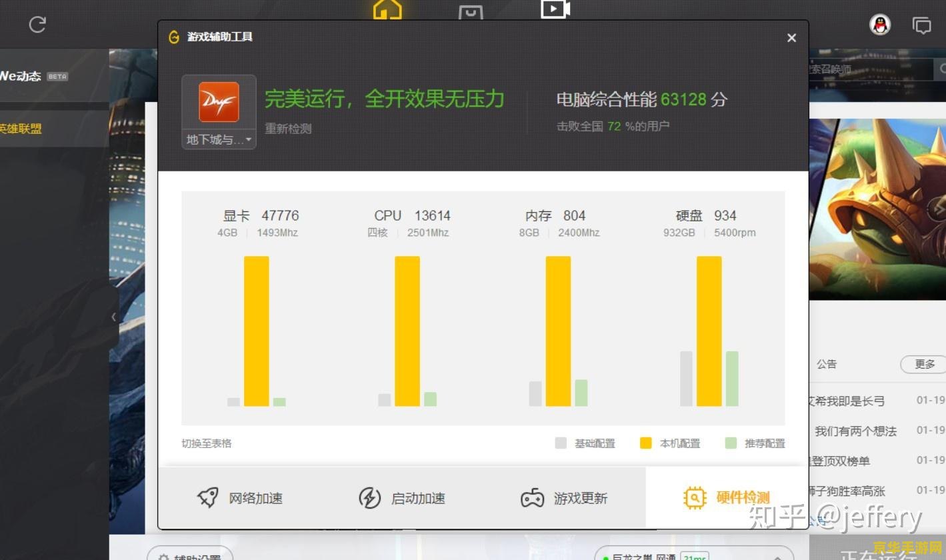
Task: Switch to the 游戏更新 tab
Action: (x=564, y=498)
